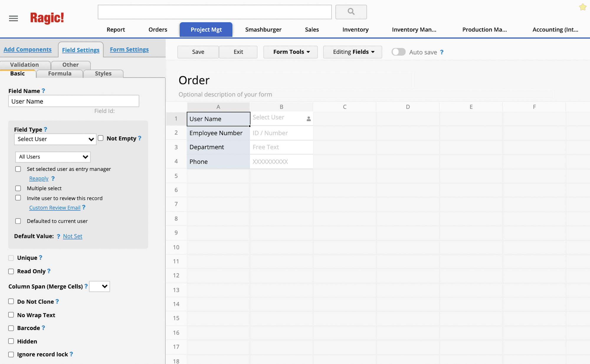Click help icon next to Do Not Clone

57,301
